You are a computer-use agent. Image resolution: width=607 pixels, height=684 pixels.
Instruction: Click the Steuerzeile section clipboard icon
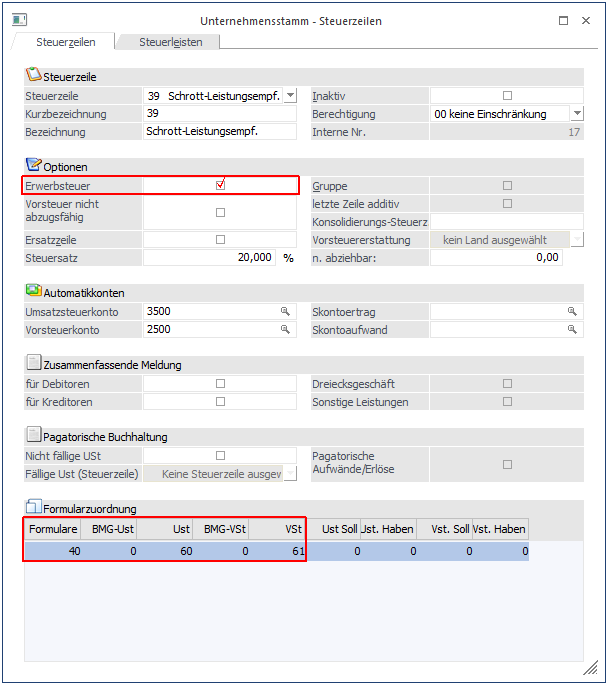click(x=33, y=75)
